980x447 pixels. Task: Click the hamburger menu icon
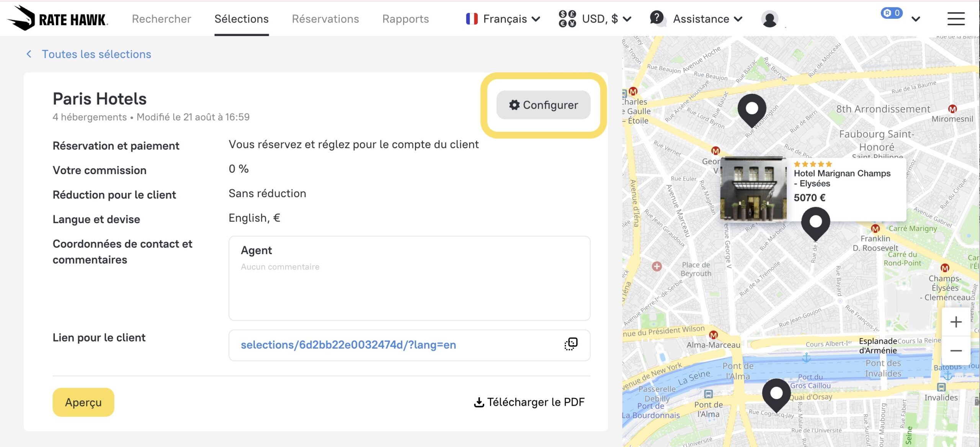click(956, 19)
